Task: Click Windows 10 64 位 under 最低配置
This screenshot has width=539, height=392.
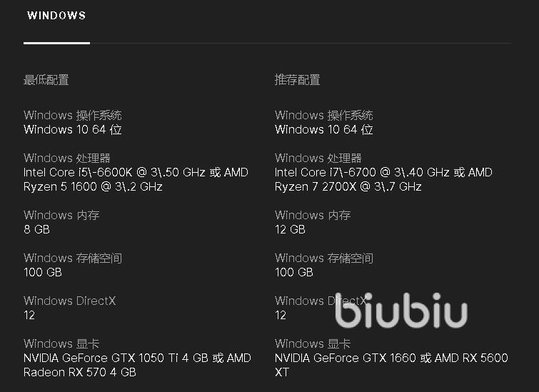Action: [73, 130]
